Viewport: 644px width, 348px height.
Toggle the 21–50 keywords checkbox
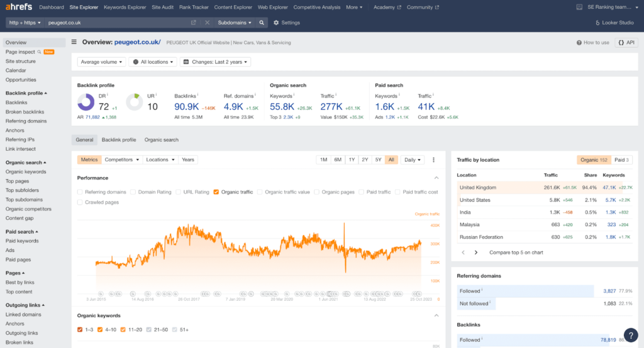(x=148, y=330)
